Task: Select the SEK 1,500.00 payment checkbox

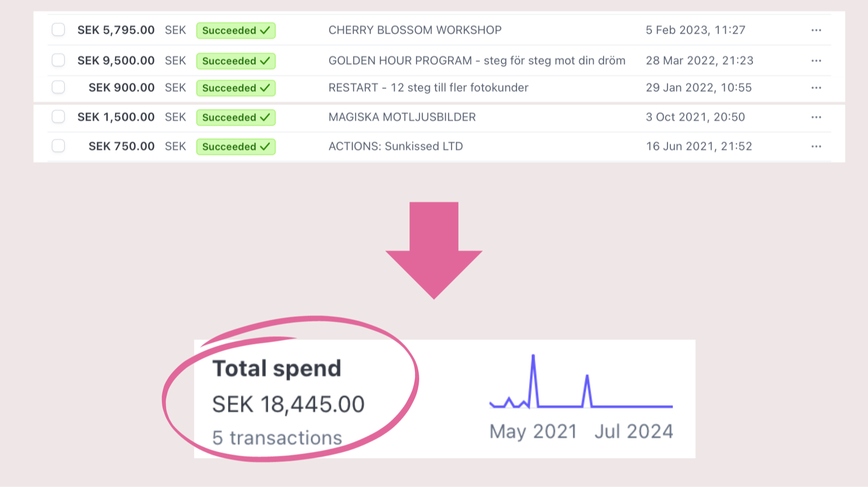Action: [x=58, y=117]
